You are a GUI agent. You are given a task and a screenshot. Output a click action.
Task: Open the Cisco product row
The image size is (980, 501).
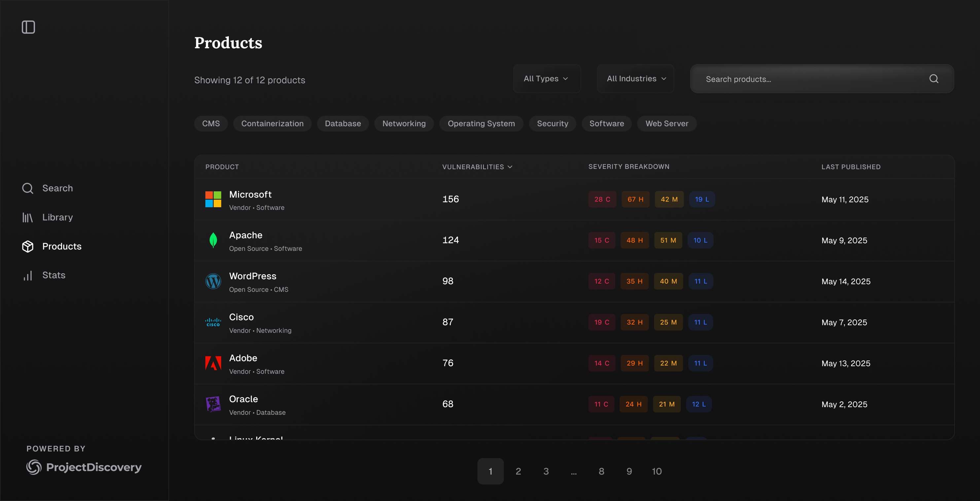(241, 317)
